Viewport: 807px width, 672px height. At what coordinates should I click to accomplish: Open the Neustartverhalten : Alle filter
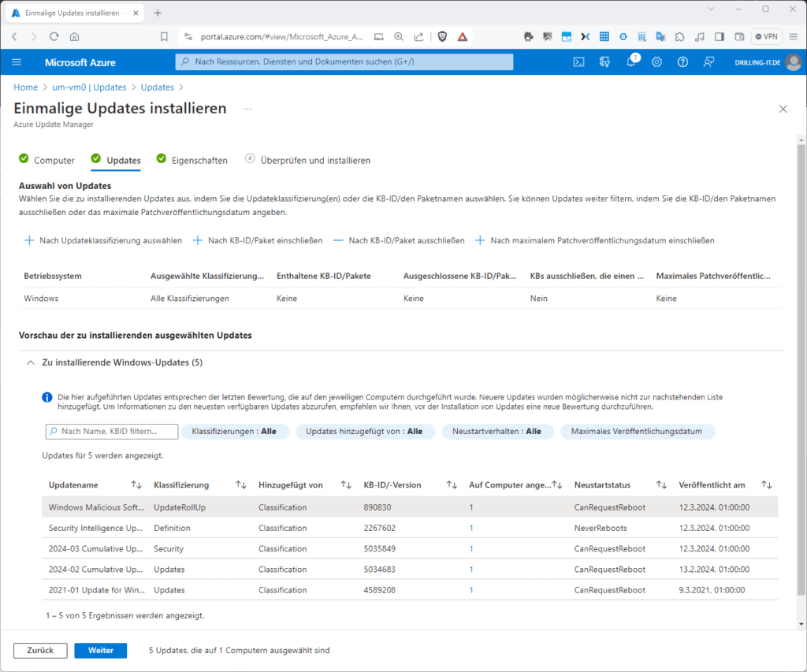496,431
